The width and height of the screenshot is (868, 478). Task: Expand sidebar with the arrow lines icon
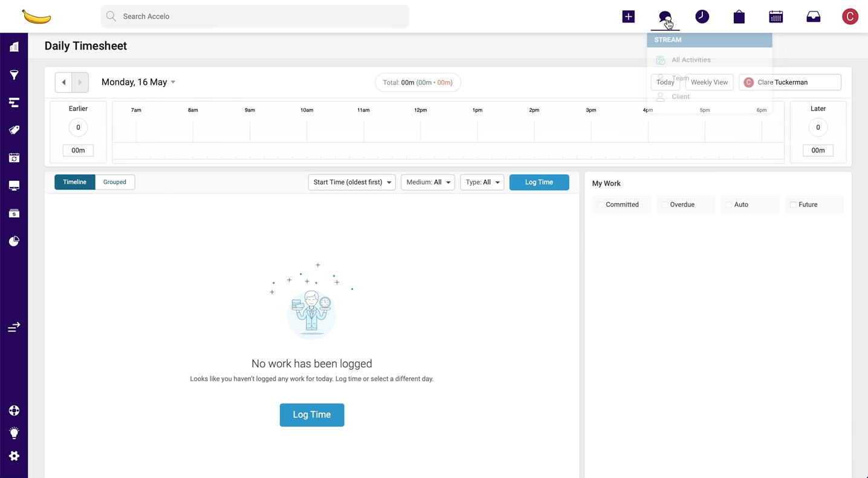(x=14, y=327)
